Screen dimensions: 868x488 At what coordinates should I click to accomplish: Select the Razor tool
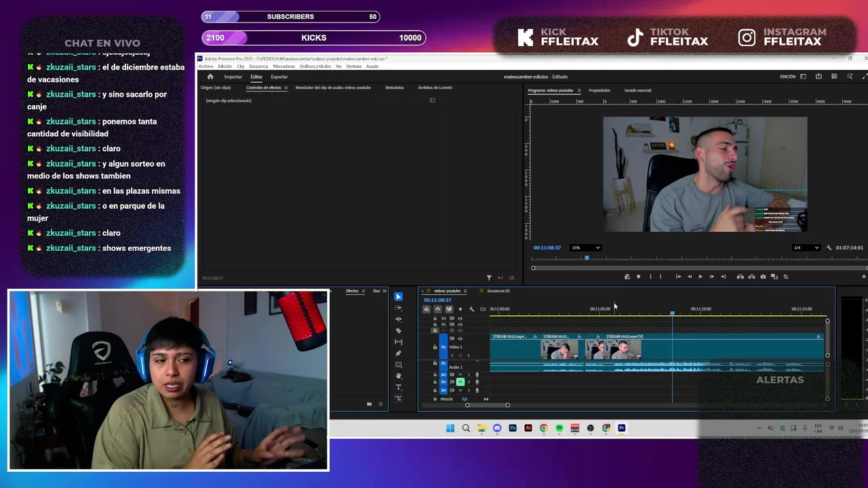pos(398,331)
